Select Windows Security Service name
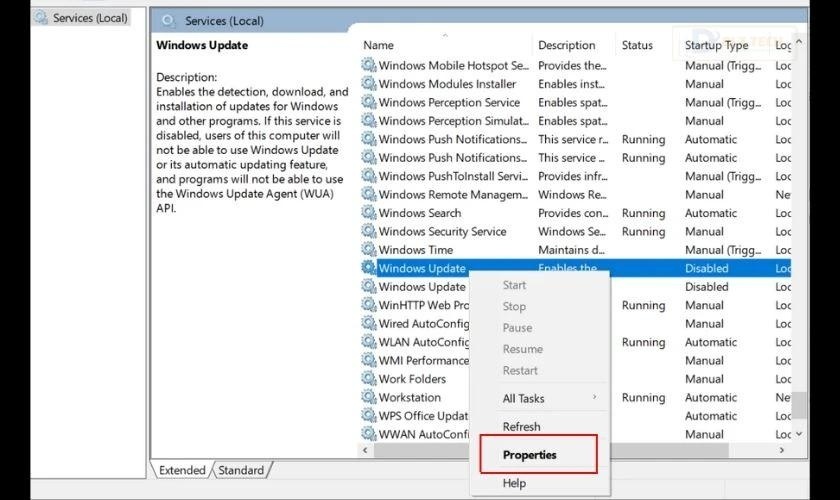The width and height of the screenshot is (840, 500). click(442, 231)
